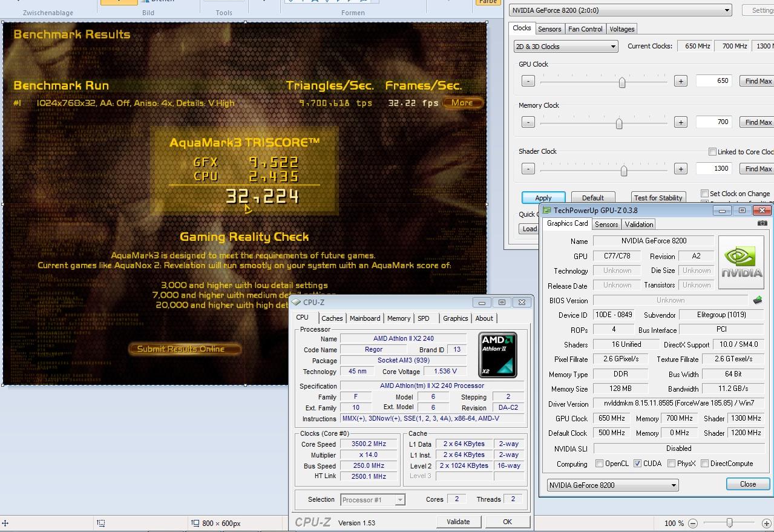Image resolution: width=774 pixels, height=532 pixels.
Task: Switch to the Sensors tab in GPU-Z
Action: click(x=606, y=225)
